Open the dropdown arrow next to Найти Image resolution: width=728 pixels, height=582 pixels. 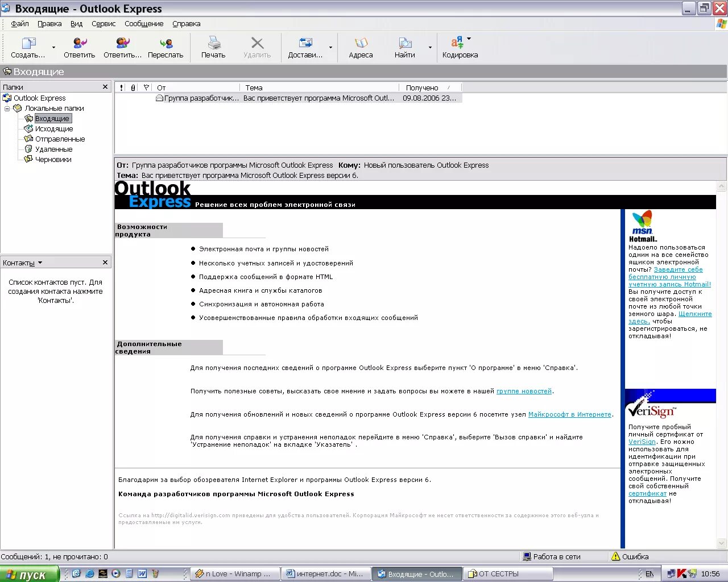tap(430, 48)
